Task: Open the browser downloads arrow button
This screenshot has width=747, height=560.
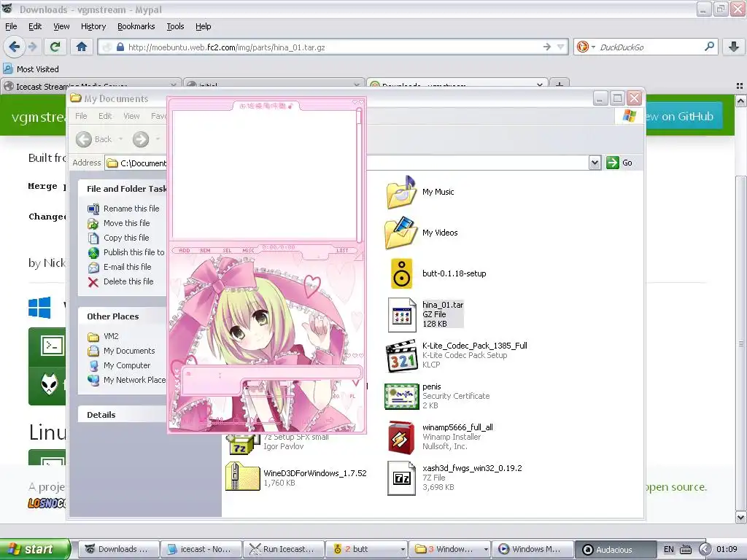Action: [734, 47]
